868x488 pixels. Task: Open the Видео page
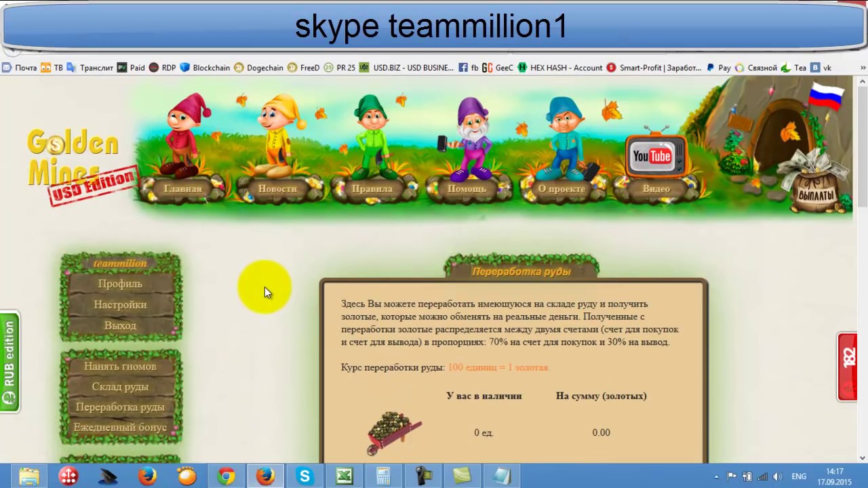click(656, 189)
